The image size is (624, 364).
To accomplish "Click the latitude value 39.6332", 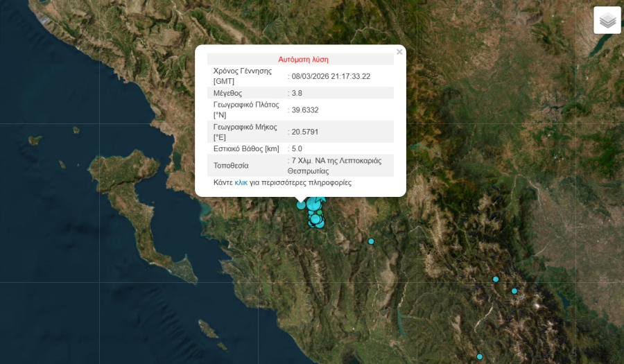I will tap(305, 110).
